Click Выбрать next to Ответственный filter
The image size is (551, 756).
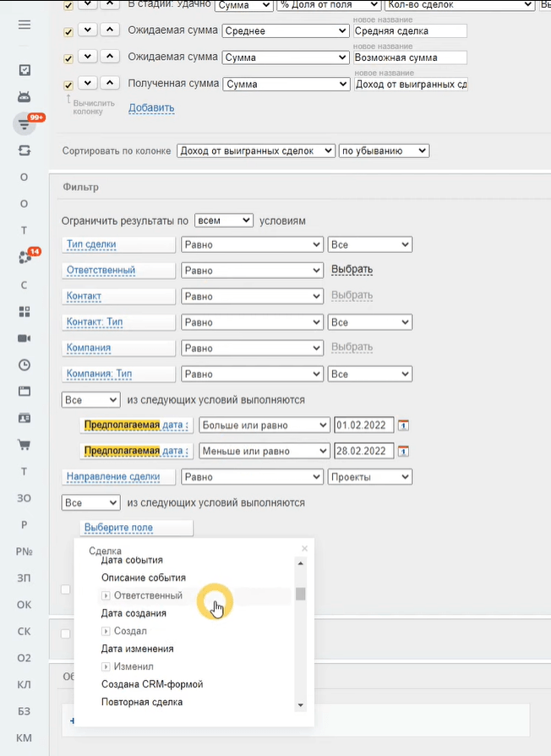pyautogui.click(x=352, y=270)
